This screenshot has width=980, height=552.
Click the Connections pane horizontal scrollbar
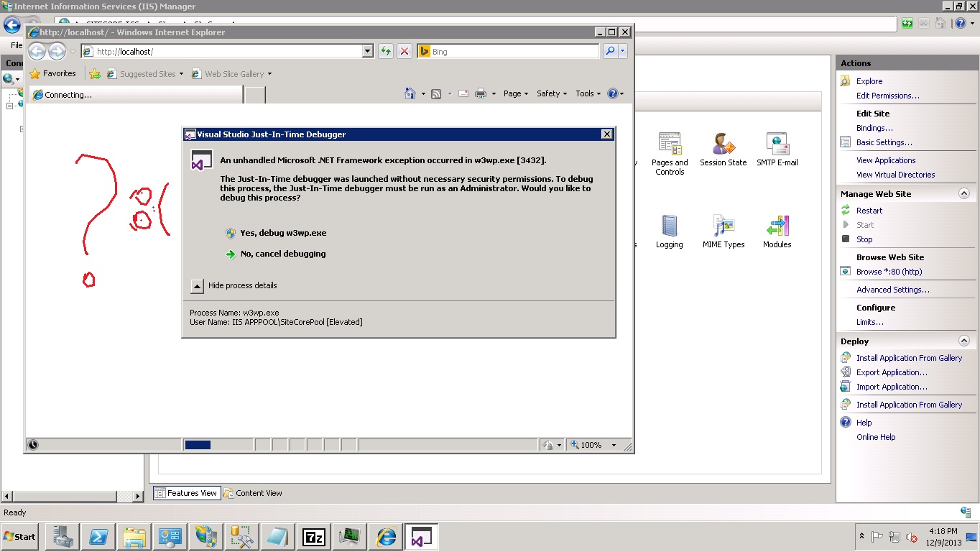click(72, 496)
